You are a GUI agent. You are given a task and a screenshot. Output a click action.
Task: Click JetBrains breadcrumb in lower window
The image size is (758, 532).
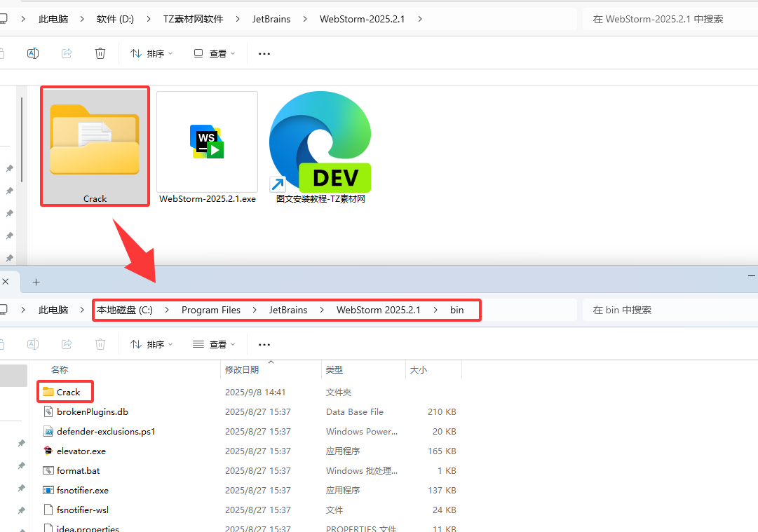(288, 311)
